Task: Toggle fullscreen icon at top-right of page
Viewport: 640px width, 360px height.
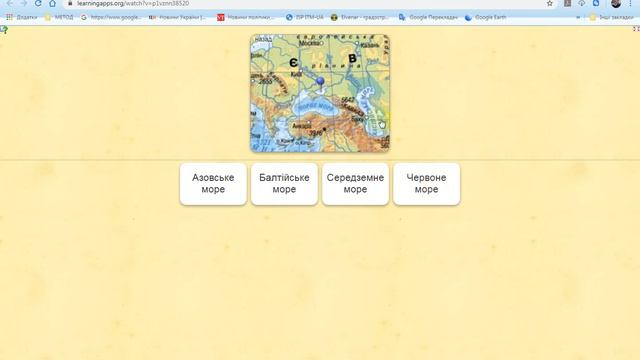Action: [x=636, y=29]
